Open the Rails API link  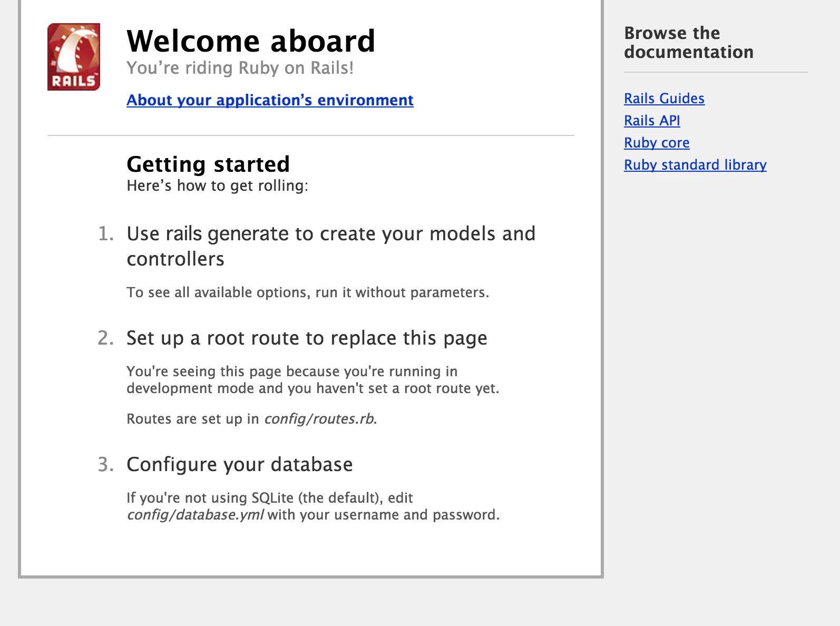(652, 121)
